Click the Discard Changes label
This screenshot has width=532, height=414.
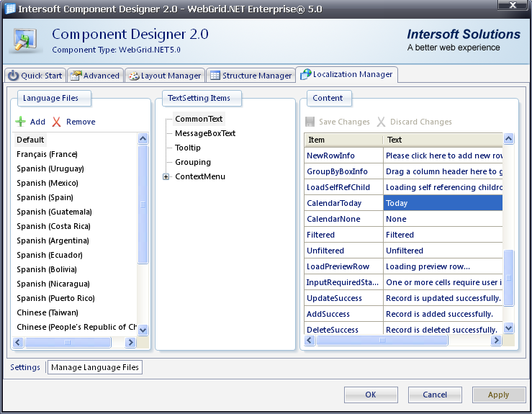421,122
